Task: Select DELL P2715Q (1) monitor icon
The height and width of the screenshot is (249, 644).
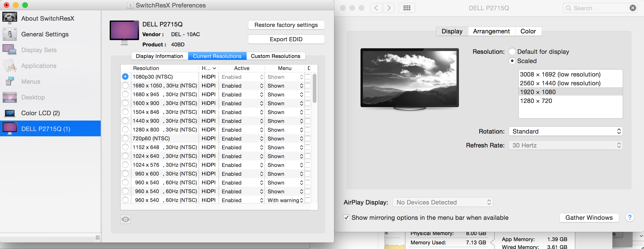Action: pos(10,129)
